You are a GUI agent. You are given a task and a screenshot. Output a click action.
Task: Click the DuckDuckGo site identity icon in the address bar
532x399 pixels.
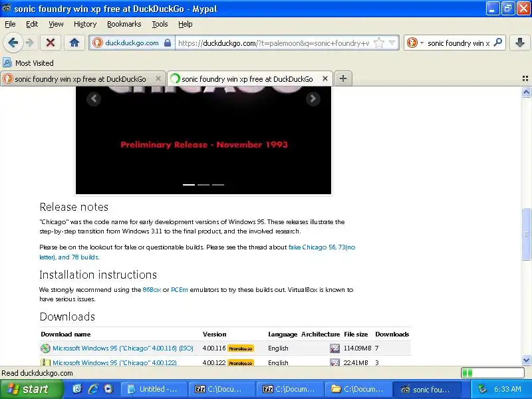[98, 43]
